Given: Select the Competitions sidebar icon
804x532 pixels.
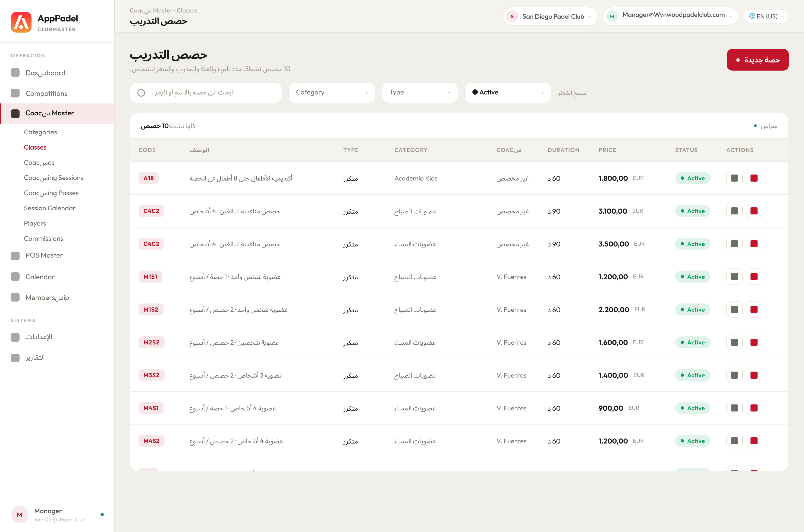Looking at the screenshot, I should tap(15, 93).
